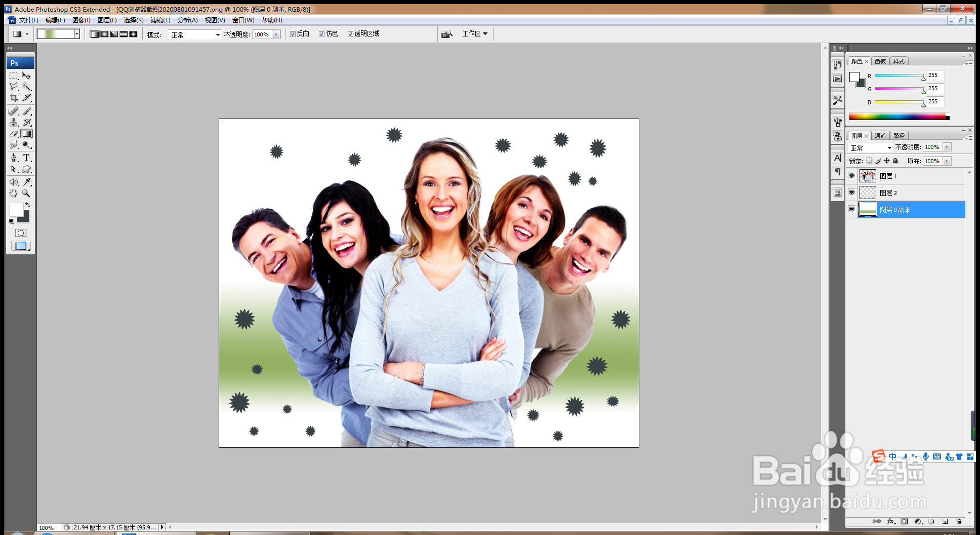Open adjustment layer menu

click(918, 521)
